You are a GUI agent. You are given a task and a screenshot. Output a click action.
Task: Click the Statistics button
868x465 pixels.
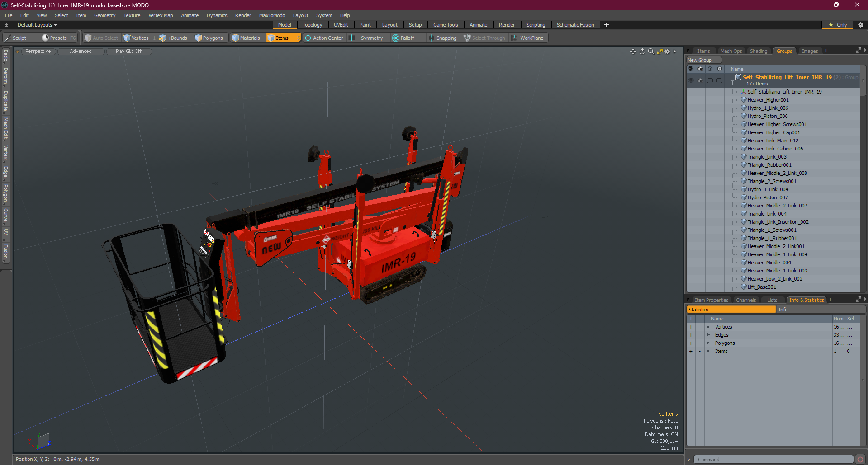point(731,310)
